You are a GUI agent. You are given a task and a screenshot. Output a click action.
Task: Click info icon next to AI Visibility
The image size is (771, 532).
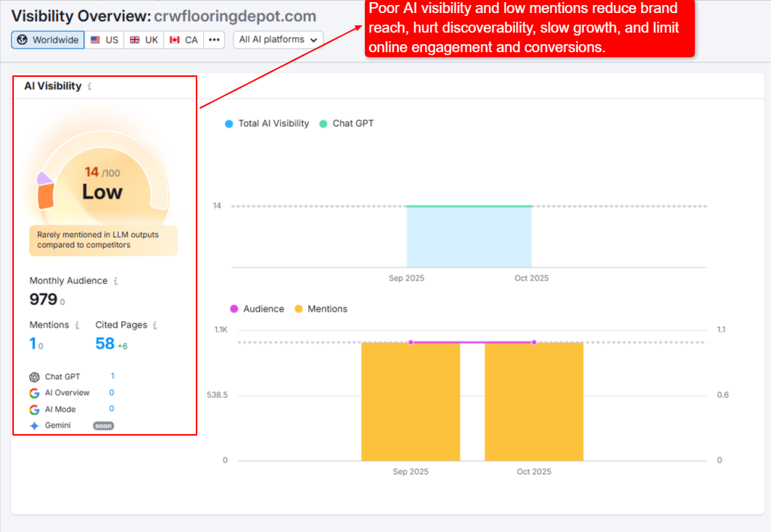click(89, 86)
